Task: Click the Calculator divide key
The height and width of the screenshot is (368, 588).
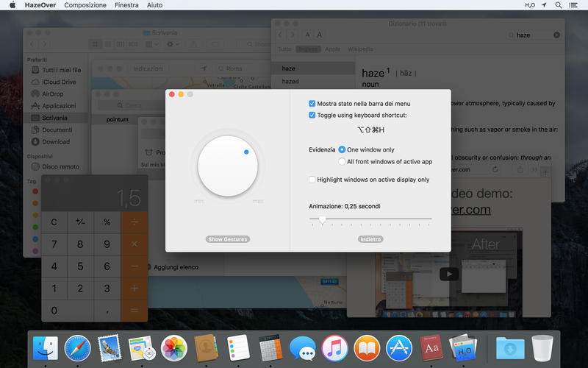Action: [x=135, y=222]
